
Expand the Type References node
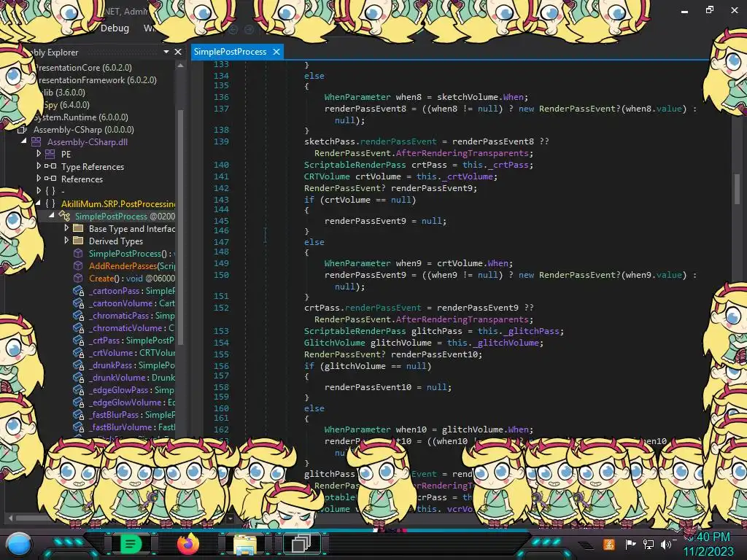(39, 166)
